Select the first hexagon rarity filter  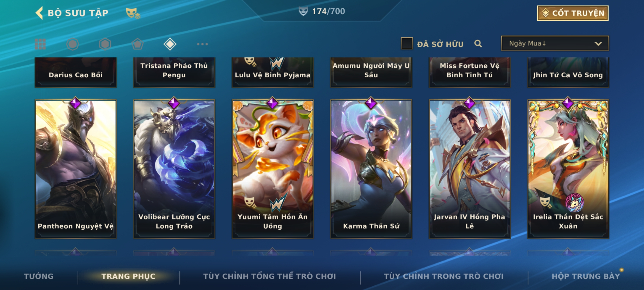[72, 44]
